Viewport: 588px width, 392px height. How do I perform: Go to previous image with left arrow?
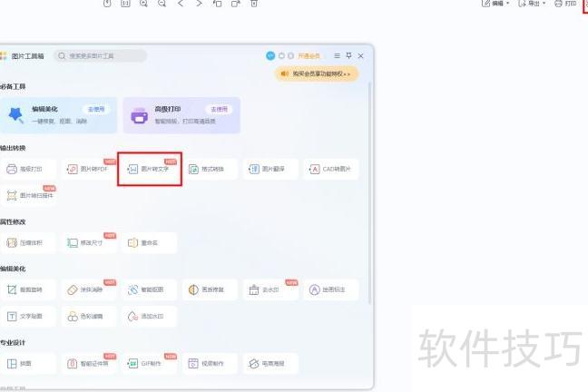pos(181,4)
